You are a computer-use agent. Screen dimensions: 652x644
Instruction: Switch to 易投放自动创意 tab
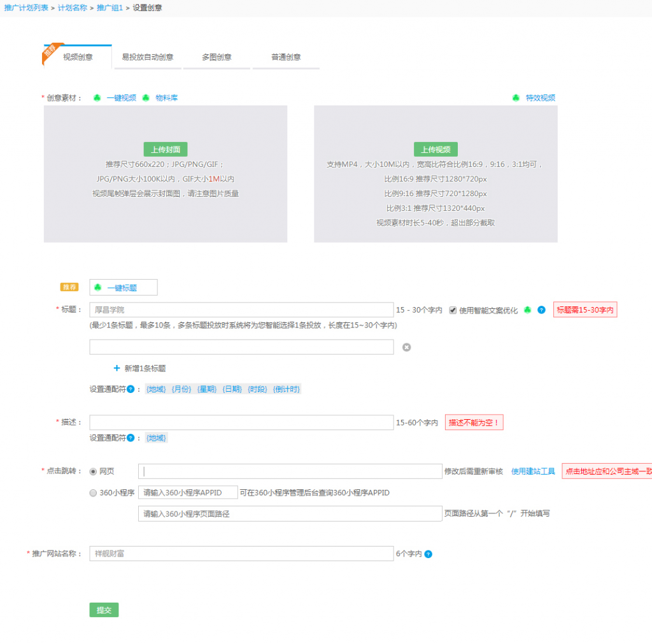click(x=148, y=57)
